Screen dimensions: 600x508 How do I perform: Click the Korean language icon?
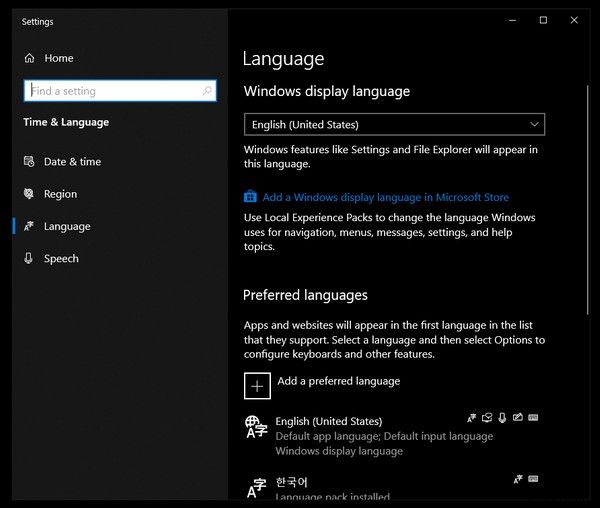tap(255, 487)
